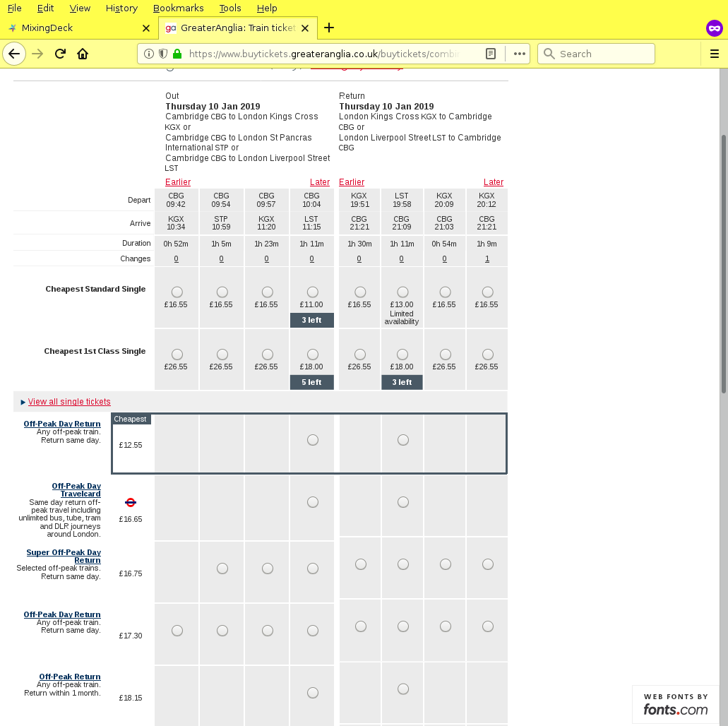Screen dimensions: 728x726
Task: View the secure connection padlock details
Action: pos(177,54)
